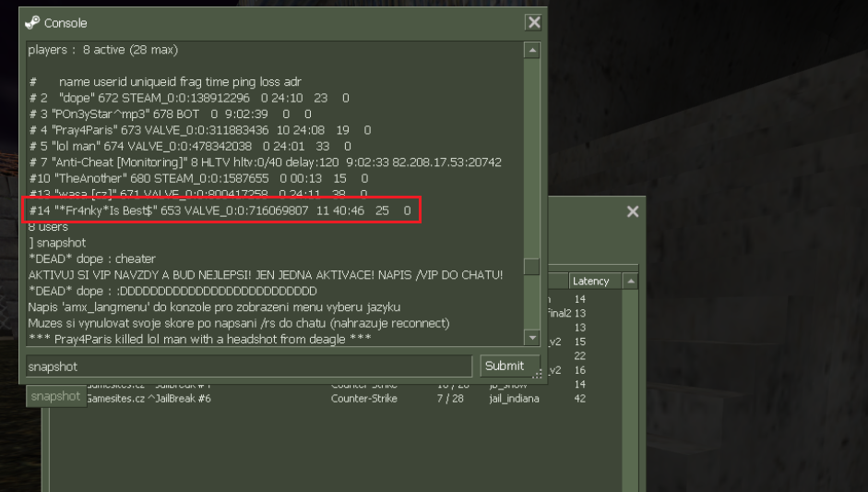Submit the snapshot command
The image size is (868, 492).
tap(506, 366)
